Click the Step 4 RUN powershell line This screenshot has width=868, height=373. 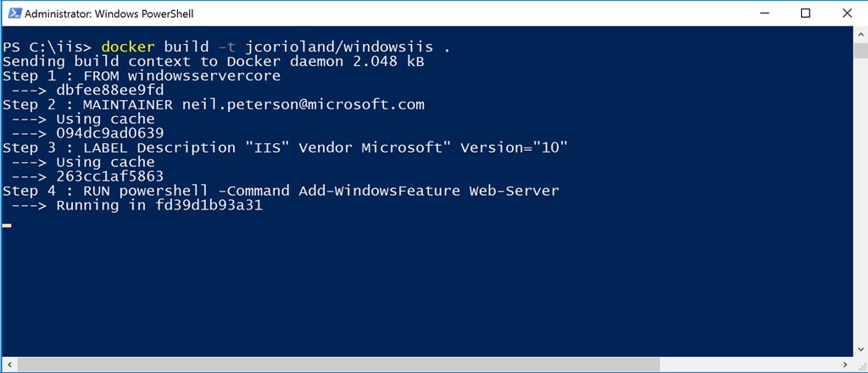[x=281, y=191]
